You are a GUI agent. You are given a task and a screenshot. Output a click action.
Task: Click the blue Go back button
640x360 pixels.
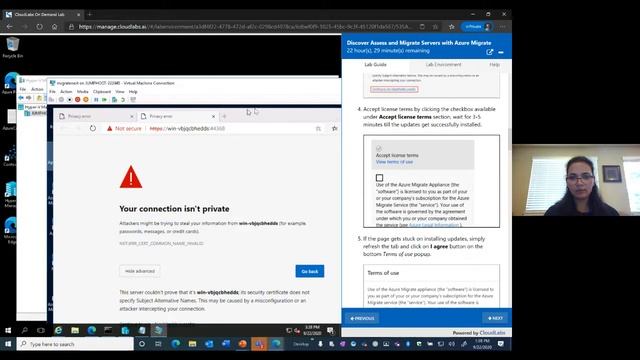pos(310,271)
